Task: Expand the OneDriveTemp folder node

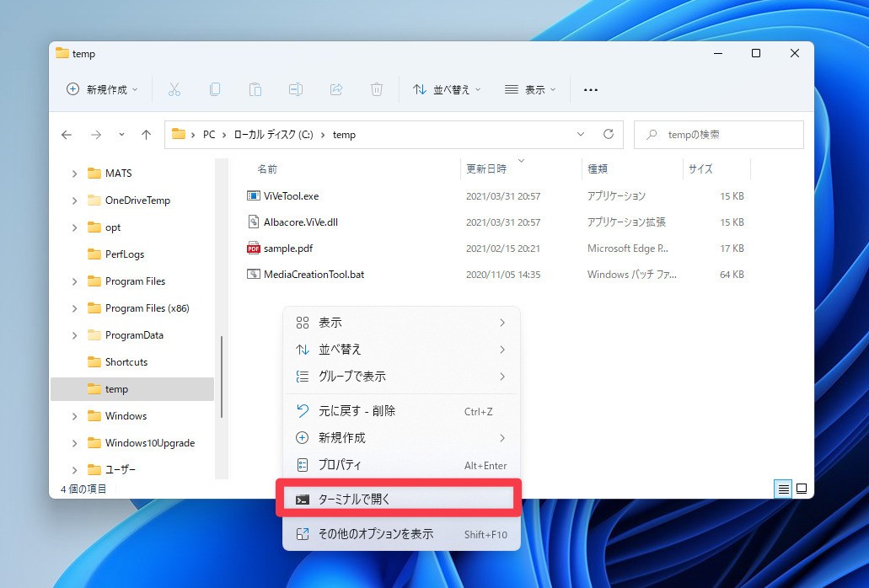Action: [x=74, y=200]
